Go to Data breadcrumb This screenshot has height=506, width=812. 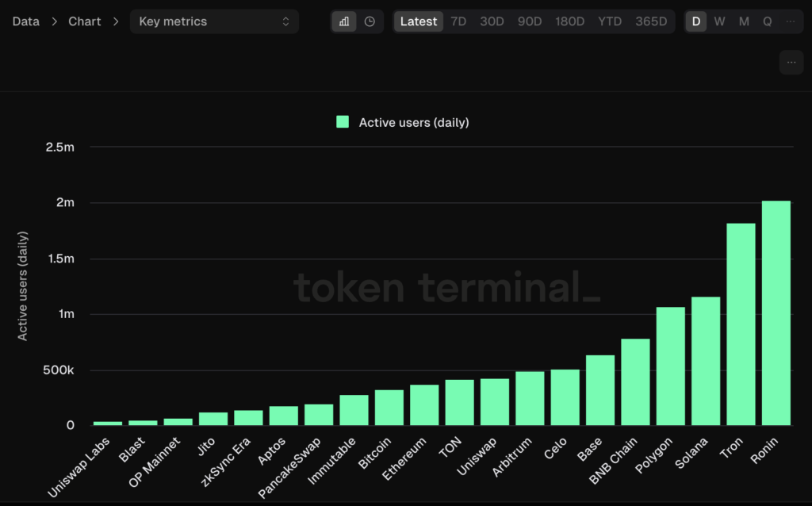pyautogui.click(x=26, y=21)
